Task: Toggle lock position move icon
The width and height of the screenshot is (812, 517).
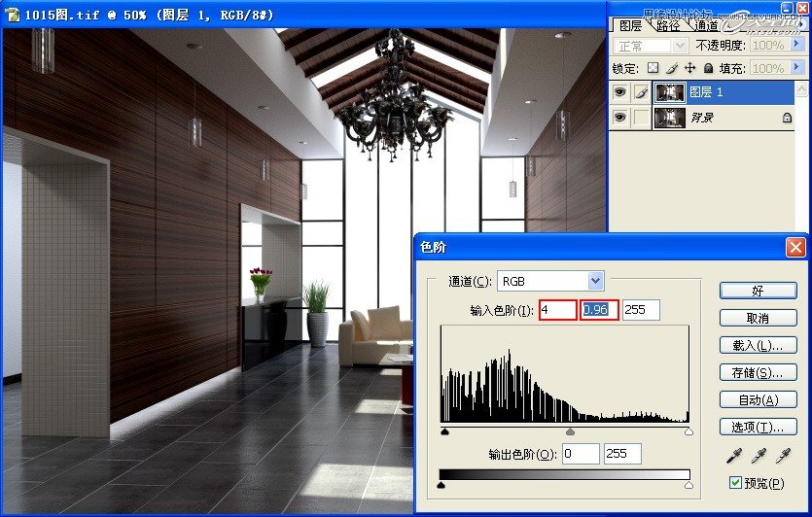Action: pos(689,68)
